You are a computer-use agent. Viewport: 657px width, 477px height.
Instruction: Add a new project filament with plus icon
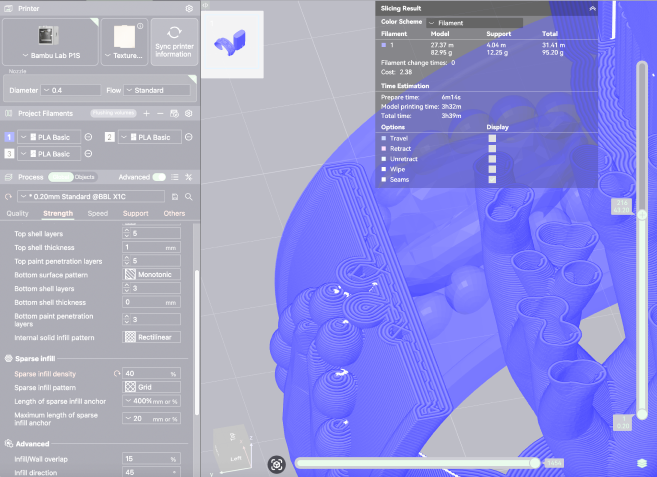coord(146,114)
